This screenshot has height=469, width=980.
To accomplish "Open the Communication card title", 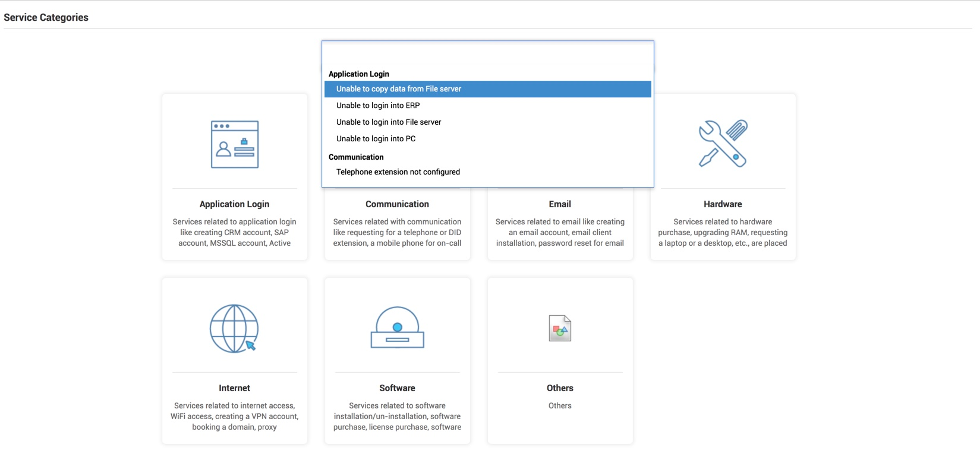I will [x=397, y=204].
